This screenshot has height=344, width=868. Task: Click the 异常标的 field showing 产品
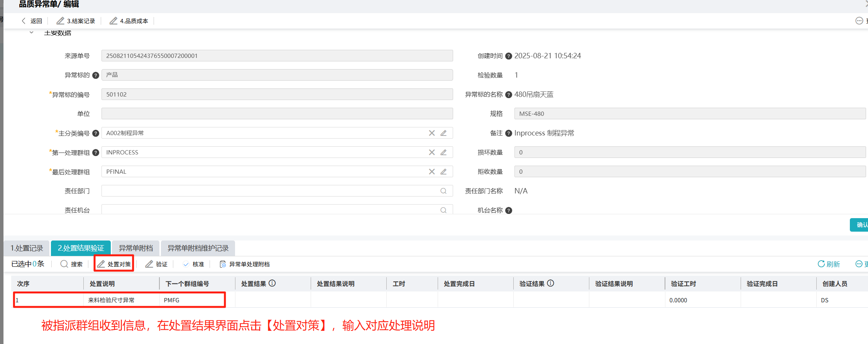coord(277,75)
